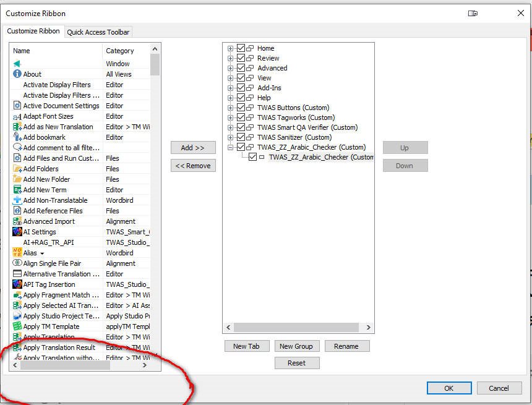Switch to the Quick Access Toolbar tab
Viewport: 532px width, 405px height.
[x=99, y=32]
